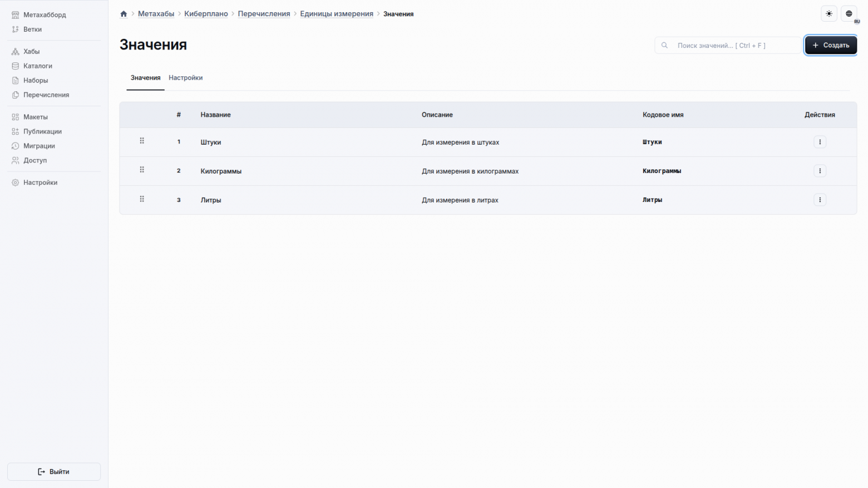Open Хабы section in sidebar
This screenshot has height=488, width=868.
31,51
